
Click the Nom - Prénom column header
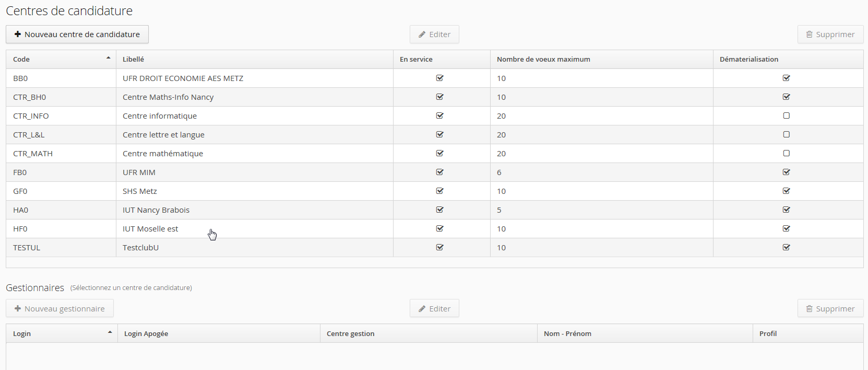click(x=567, y=334)
